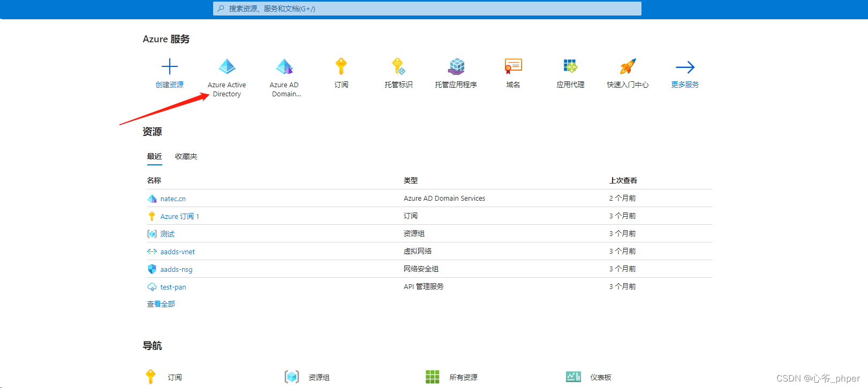This screenshot has height=388, width=868.
Task: Click the '虚拟网络' type cell
Action: [x=418, y=251]
